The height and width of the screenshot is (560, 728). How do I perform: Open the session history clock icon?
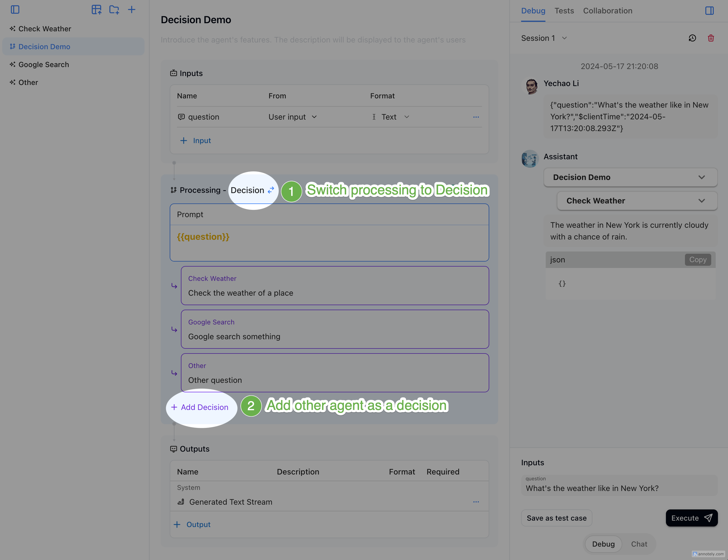tap(692, 38)
